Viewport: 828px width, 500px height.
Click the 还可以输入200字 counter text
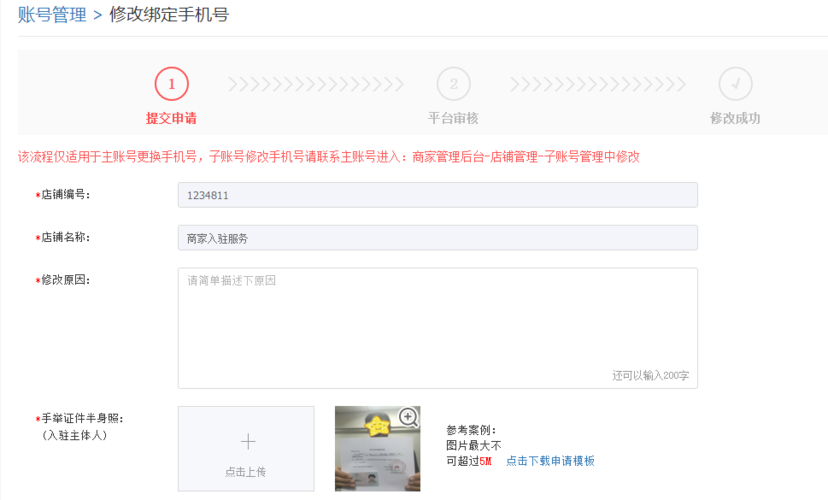651,375
